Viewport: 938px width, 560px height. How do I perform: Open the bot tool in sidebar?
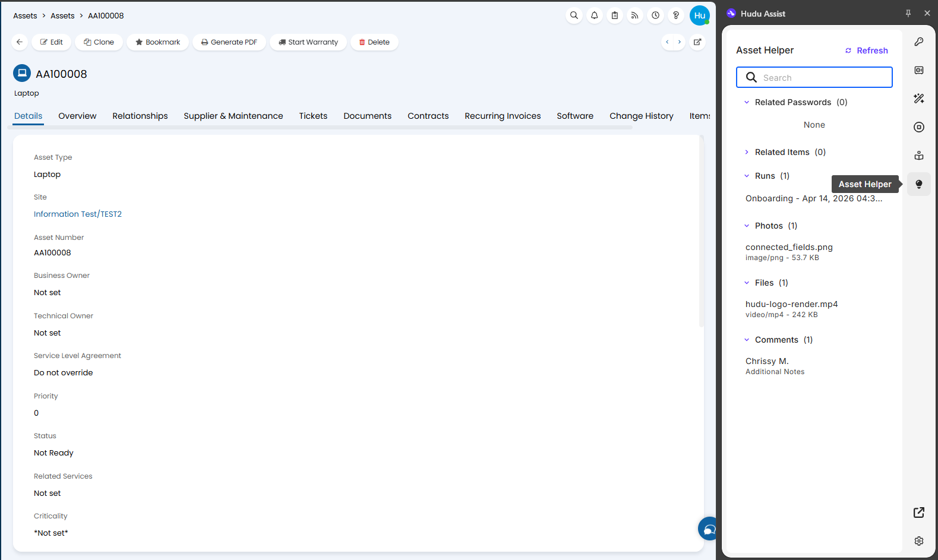pos(919,156)
